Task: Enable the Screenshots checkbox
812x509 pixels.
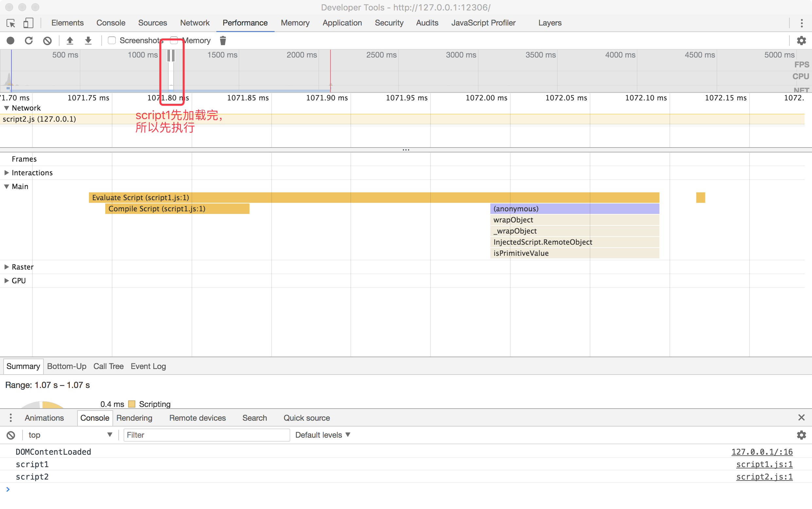Action: point(112,41)
